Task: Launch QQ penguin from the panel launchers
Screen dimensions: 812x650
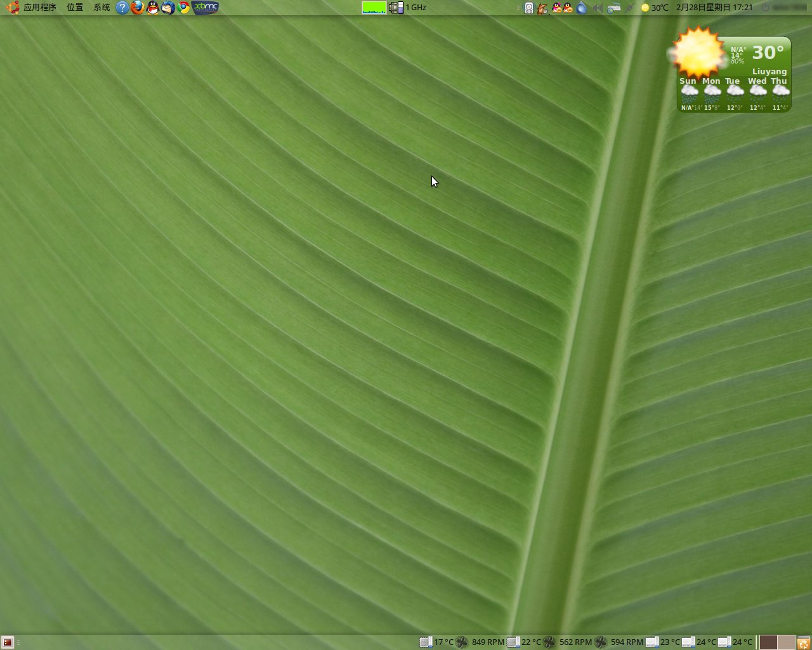Action: point(153,8)
